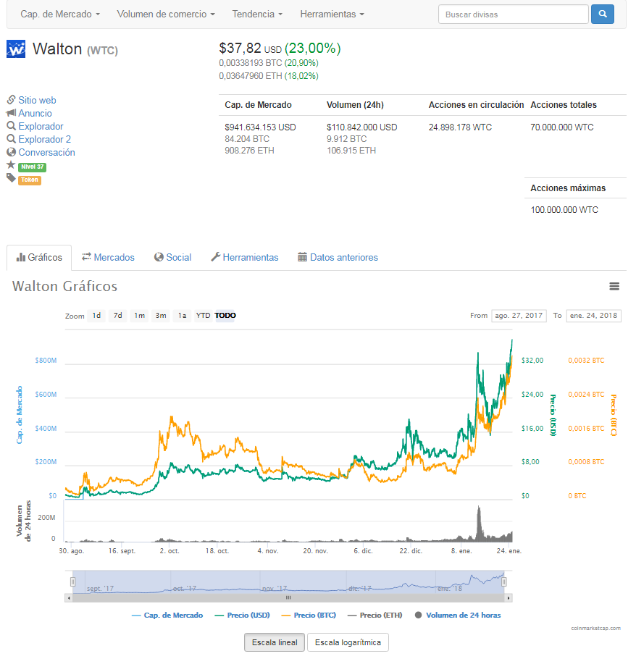Click the globe icon beside Conversación
Viewport: 636px width, 672px height.
[x=11, y=152]
